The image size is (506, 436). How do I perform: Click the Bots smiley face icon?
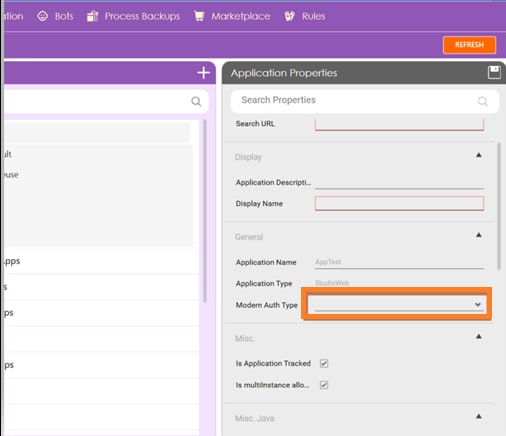click(x=42, y=16)
